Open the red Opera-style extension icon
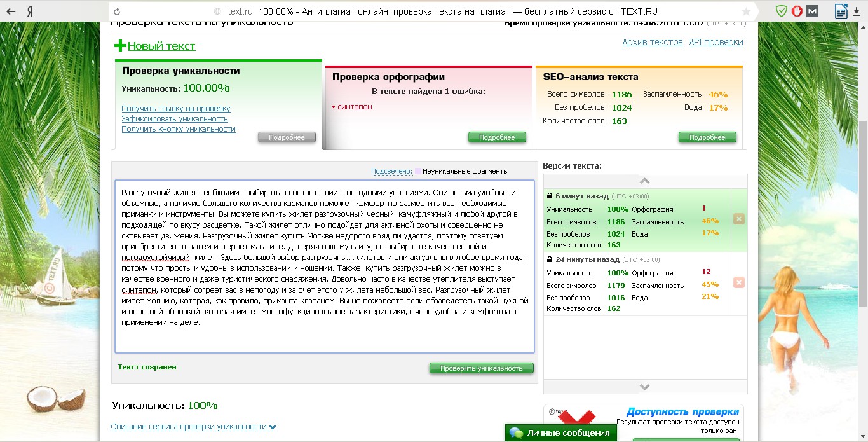The image size is (868, 442). [x=796, y=11]
